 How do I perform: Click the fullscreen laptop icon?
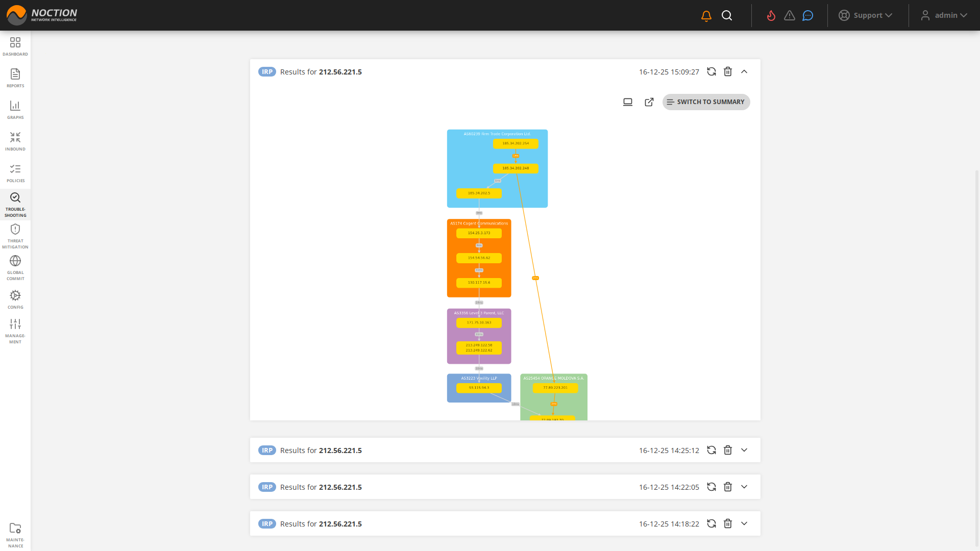(628, 102)
